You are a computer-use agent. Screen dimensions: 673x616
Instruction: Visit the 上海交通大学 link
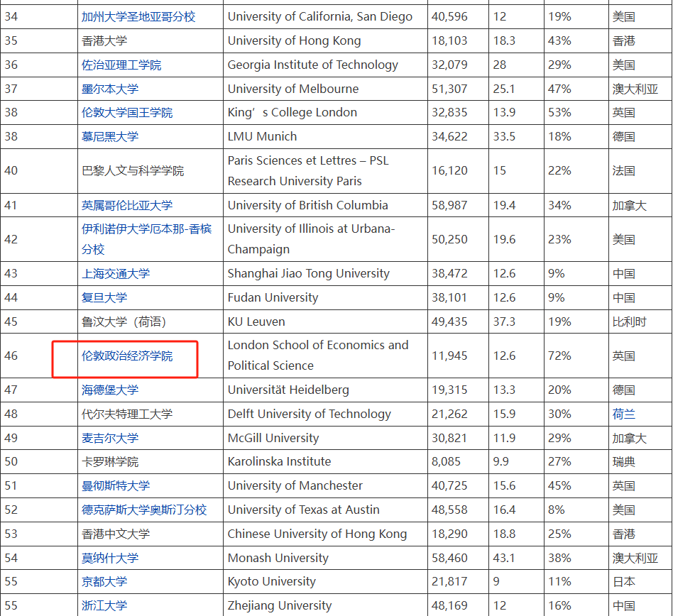point(116,273)
